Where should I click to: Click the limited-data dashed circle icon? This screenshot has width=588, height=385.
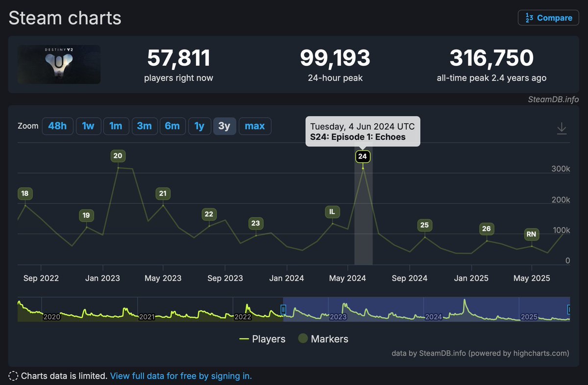(13, 376)
